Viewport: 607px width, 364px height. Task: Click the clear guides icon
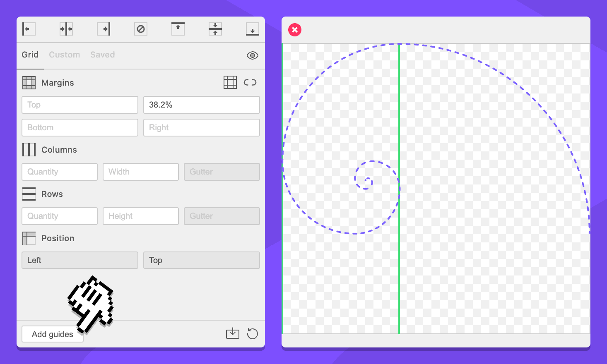point(141,29)
